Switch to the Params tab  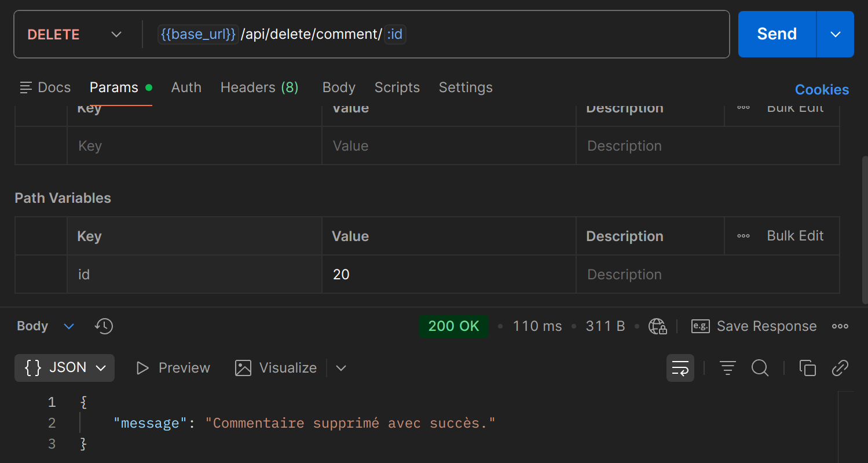coord(120,88)
